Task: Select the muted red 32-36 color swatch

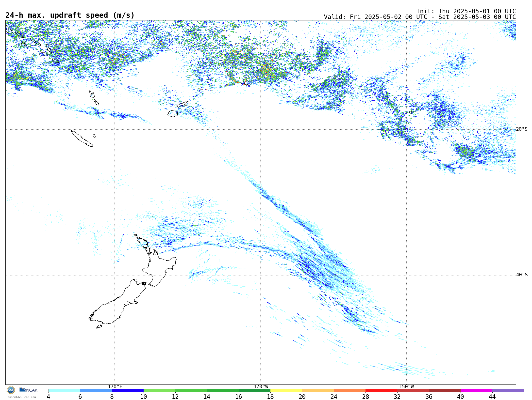Action: click(413, 391)
